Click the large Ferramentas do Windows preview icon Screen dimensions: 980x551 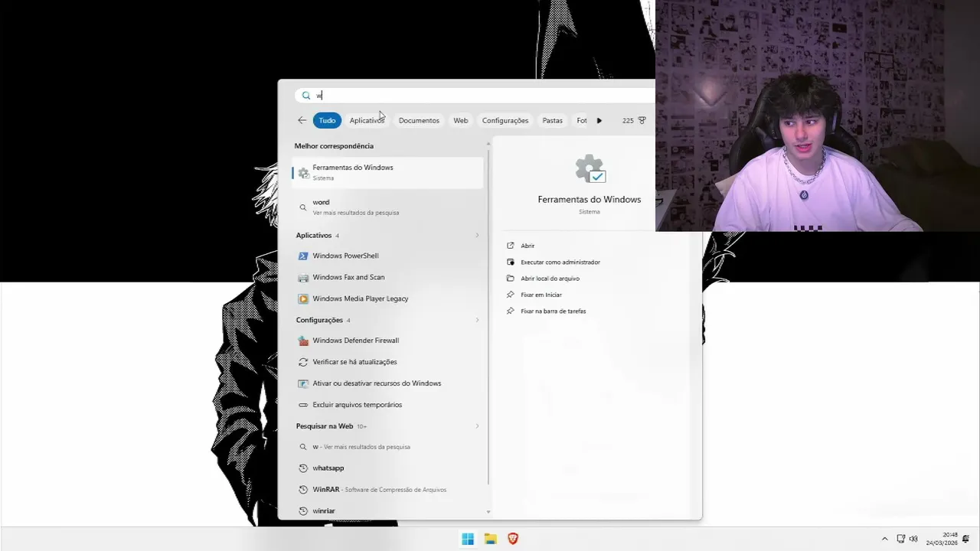point(590,169)
